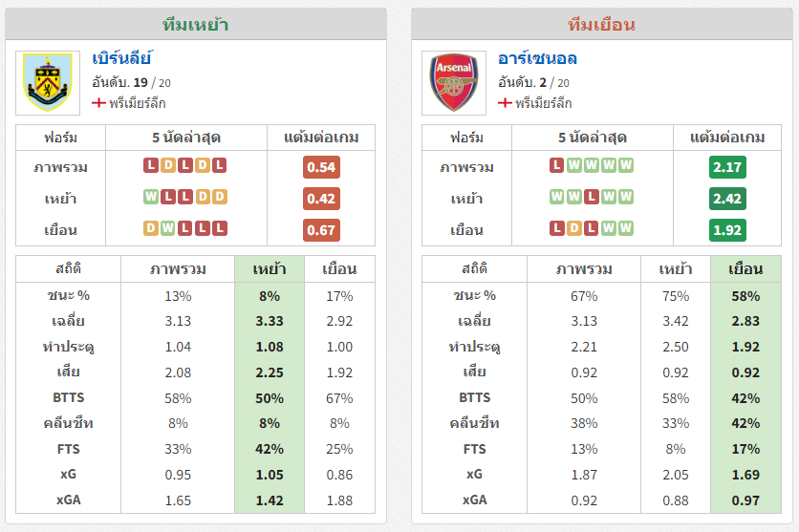This screenshot has width=799, height=532.
Task: Click red L badge in Arsenal overall form
Action: pos(557,165)
